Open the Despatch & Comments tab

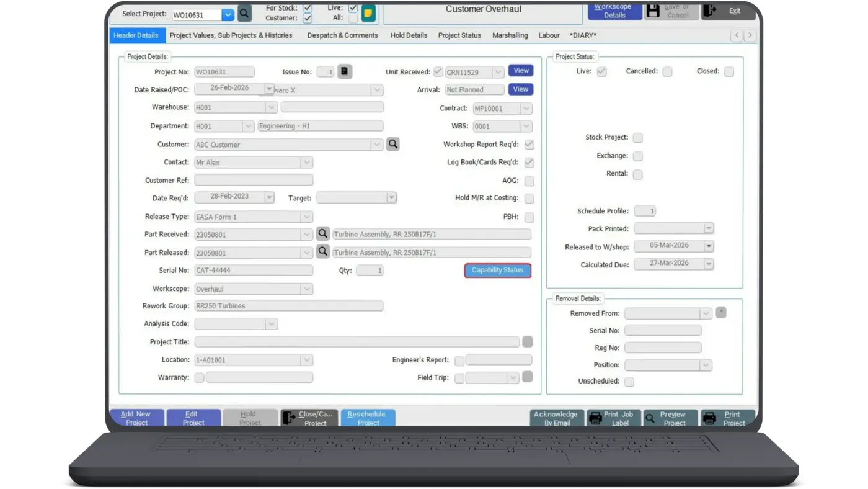tap(342, 35)
